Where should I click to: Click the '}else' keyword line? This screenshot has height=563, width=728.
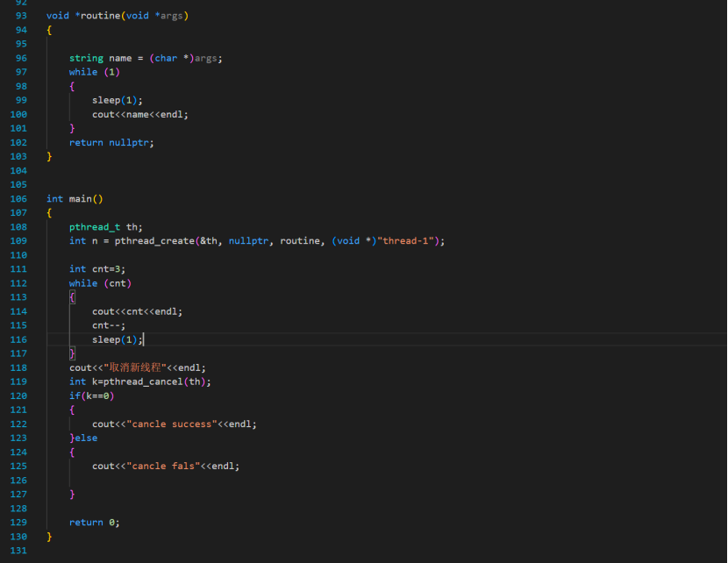(83, 438)
